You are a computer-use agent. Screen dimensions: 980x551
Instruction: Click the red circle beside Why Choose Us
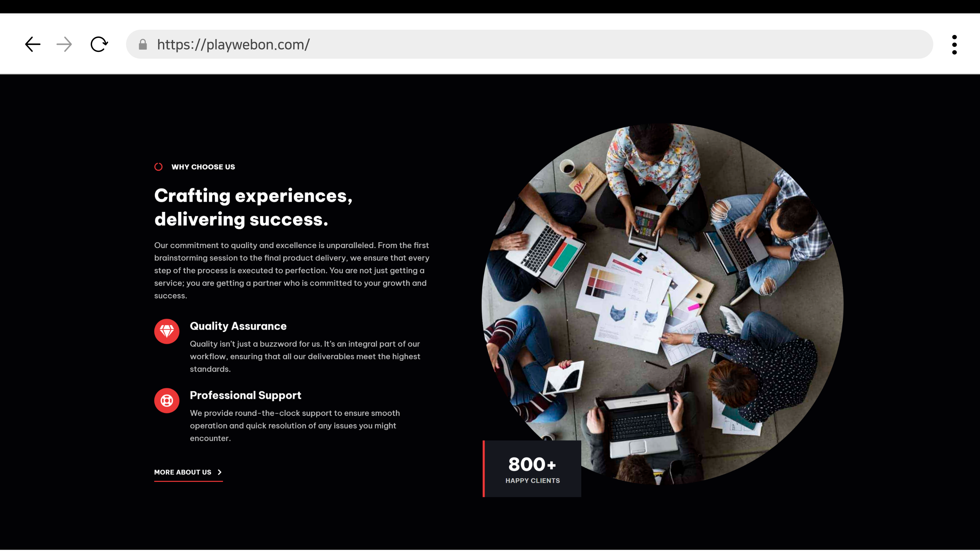click(x=158, y=166)
